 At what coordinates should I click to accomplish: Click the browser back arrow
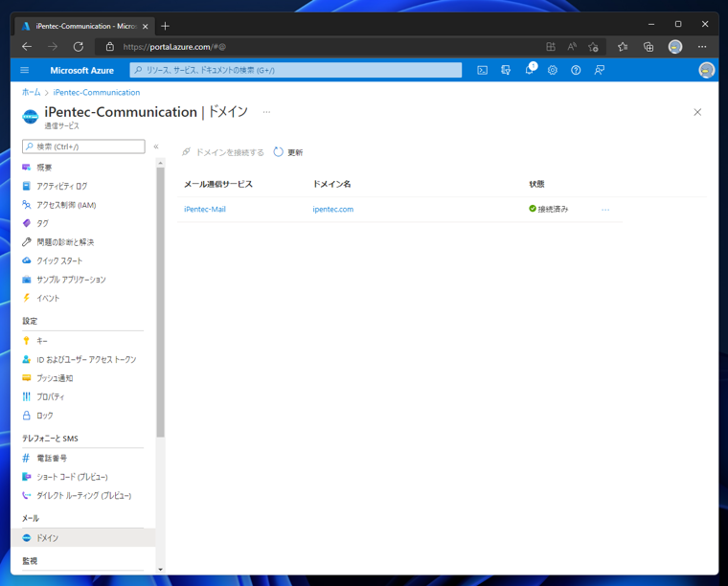[27, 46]
